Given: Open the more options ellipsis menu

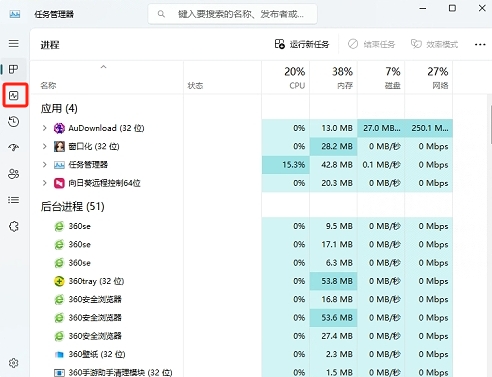Looking at the screenshot, I should tap(480, 44).
